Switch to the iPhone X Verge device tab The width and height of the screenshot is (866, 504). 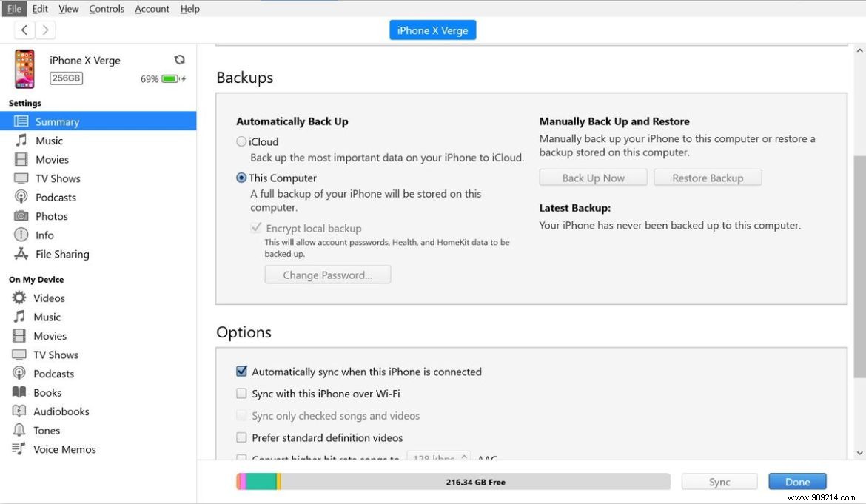(x=432, y=30)
